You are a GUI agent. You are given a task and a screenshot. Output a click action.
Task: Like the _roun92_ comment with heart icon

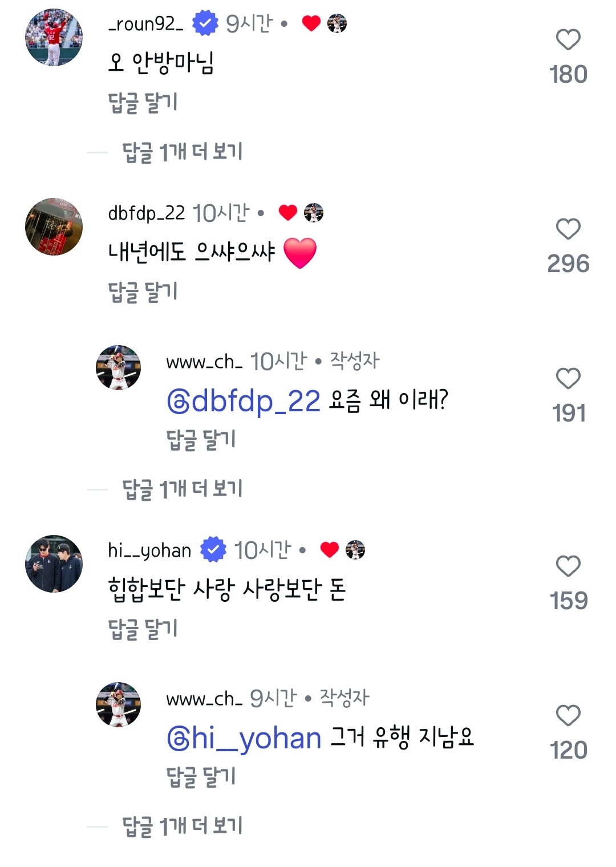[568, 40]
